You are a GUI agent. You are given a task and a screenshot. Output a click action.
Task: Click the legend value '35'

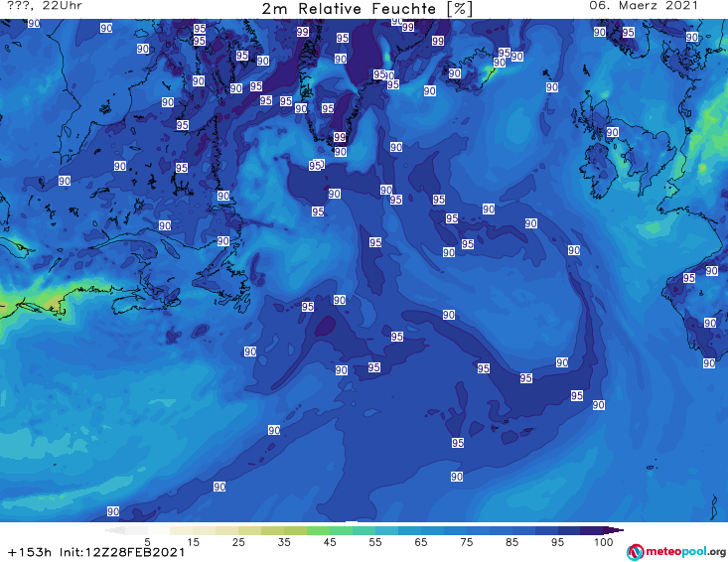(x=284, y=542)
